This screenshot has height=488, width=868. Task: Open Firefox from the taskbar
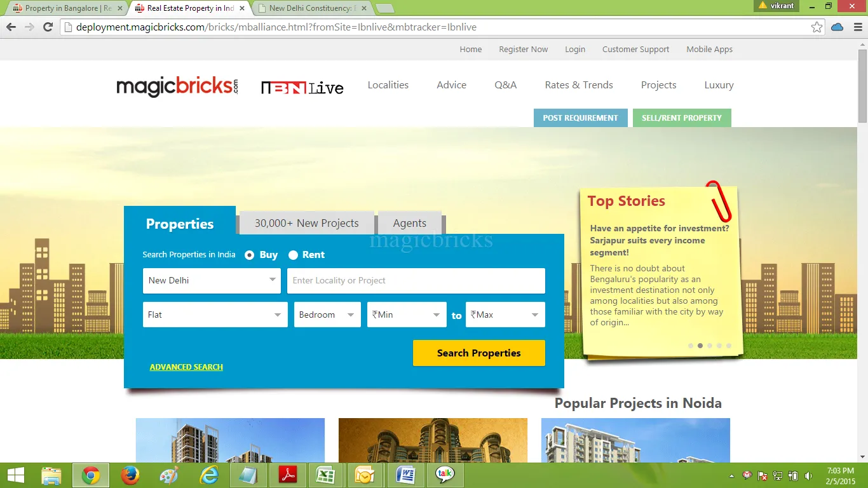click(x=130, y=475)
